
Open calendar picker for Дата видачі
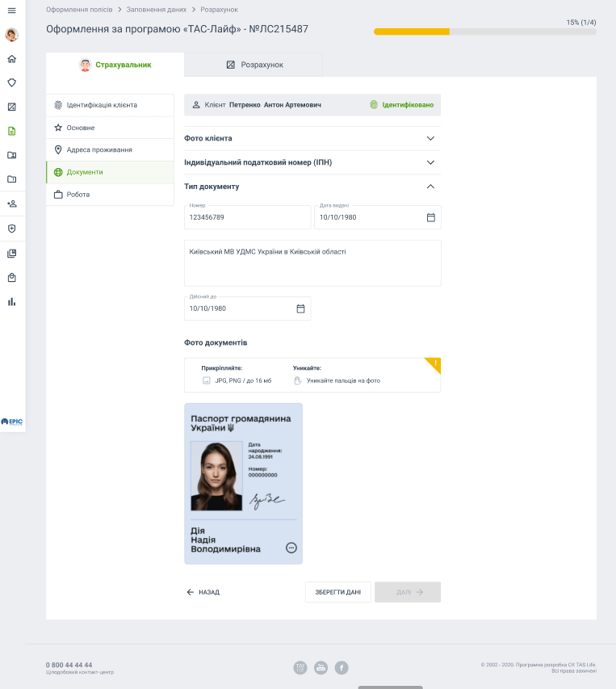430,217
